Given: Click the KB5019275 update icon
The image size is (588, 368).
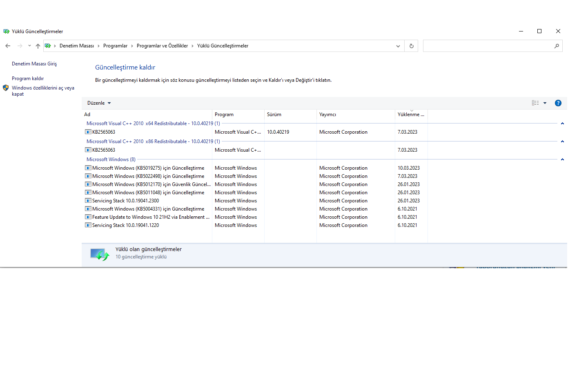Looking at the screenshot, I should click(88, 168).
